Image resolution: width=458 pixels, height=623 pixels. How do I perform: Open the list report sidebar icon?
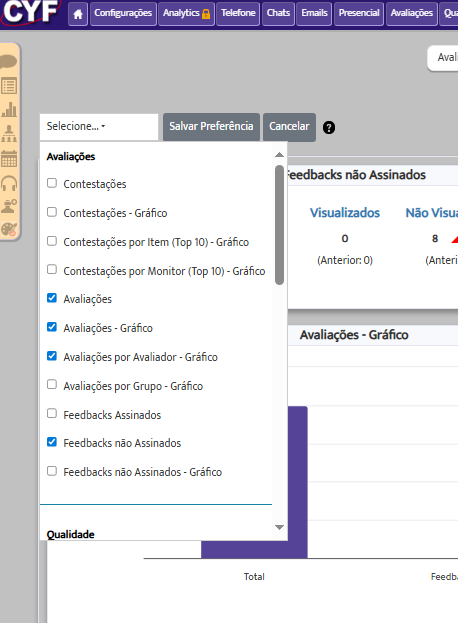coord(9,85)
